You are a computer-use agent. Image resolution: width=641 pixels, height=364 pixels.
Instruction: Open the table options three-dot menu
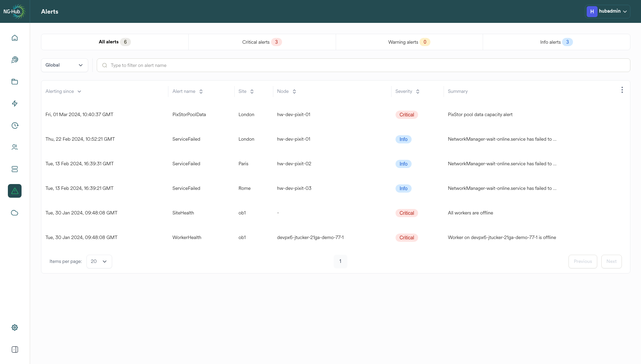tap(622, 90)
